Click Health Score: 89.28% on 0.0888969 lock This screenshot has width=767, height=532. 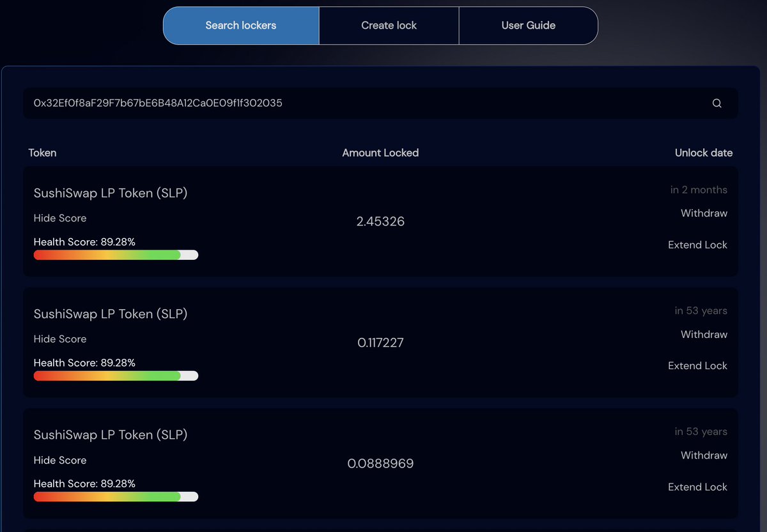click(x=84, y=484)
